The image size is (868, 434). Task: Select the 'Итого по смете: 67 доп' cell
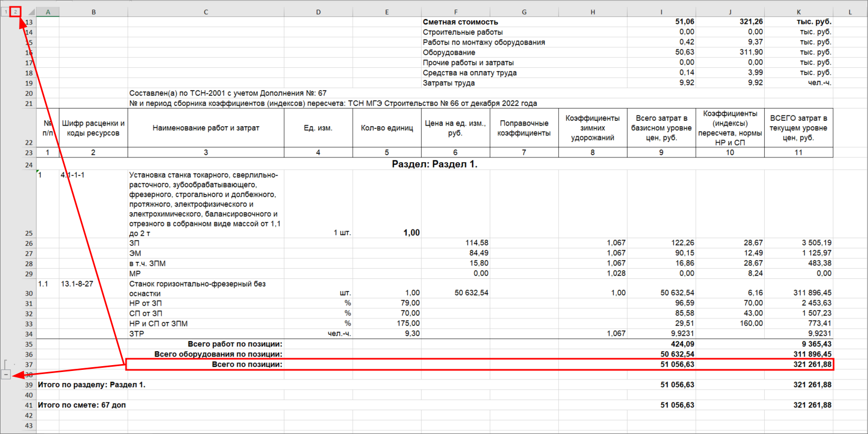click(82, 405)
